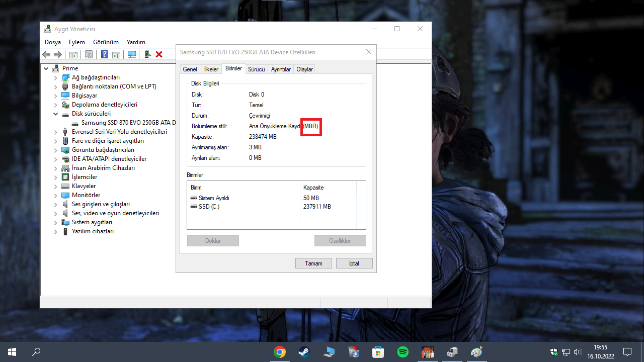This screenshot has height=362, width=644.
Task: Open the Yardım menu
Action: [136, 42]
